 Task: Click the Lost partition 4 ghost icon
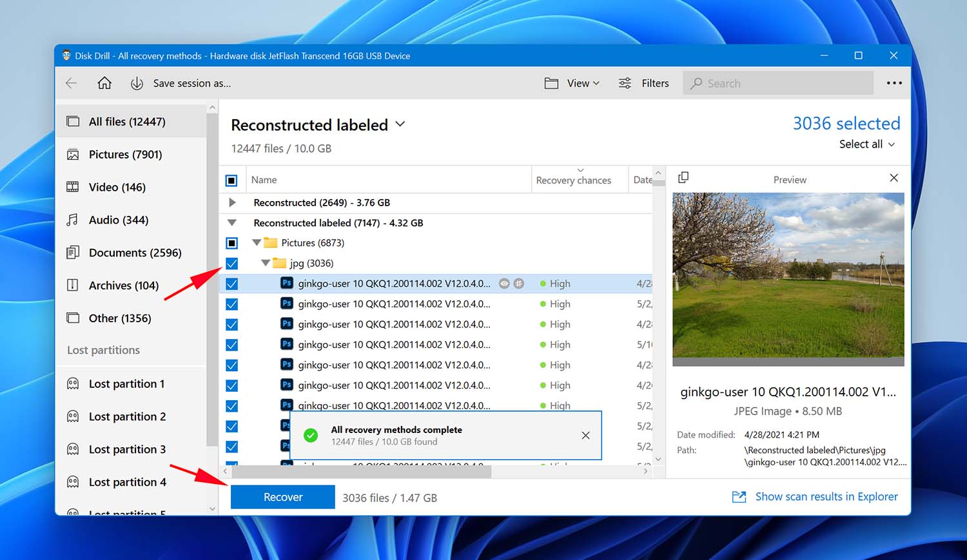pyautogui.click(x=73, y=482)
